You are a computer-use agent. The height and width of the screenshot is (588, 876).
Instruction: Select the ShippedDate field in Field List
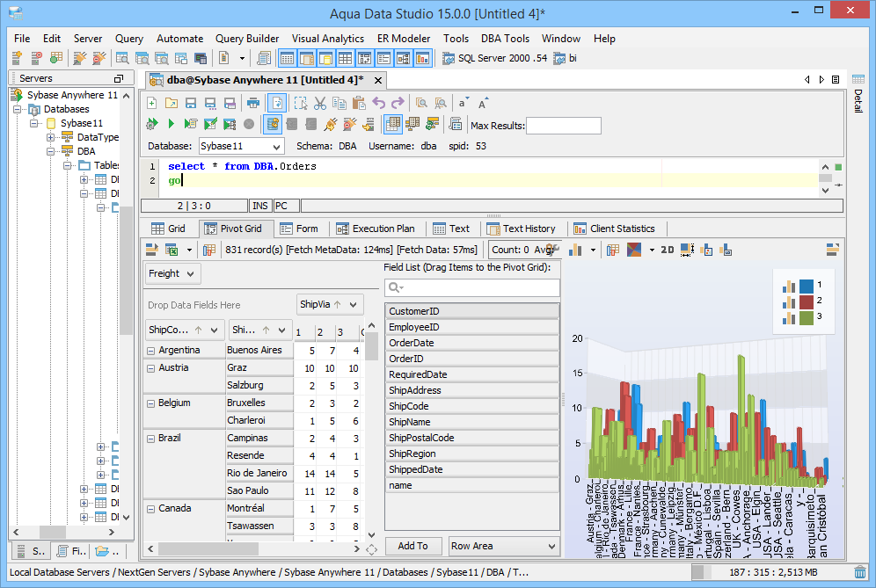472,469
